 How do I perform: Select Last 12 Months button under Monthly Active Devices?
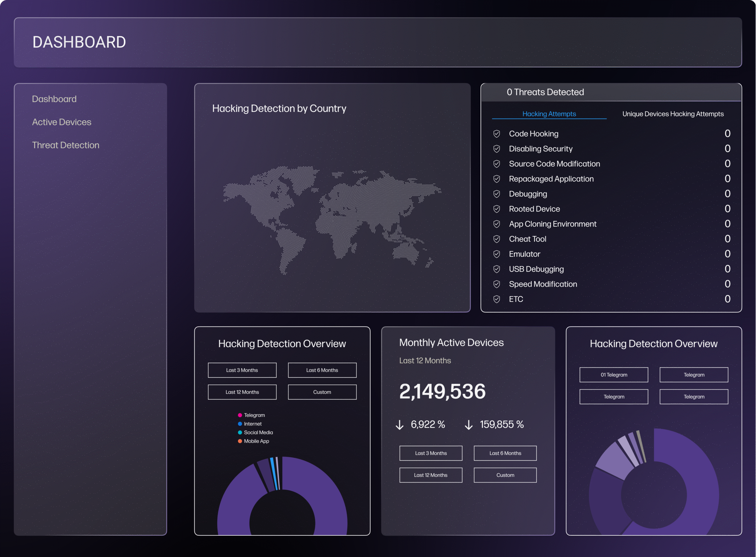[431, 475]
